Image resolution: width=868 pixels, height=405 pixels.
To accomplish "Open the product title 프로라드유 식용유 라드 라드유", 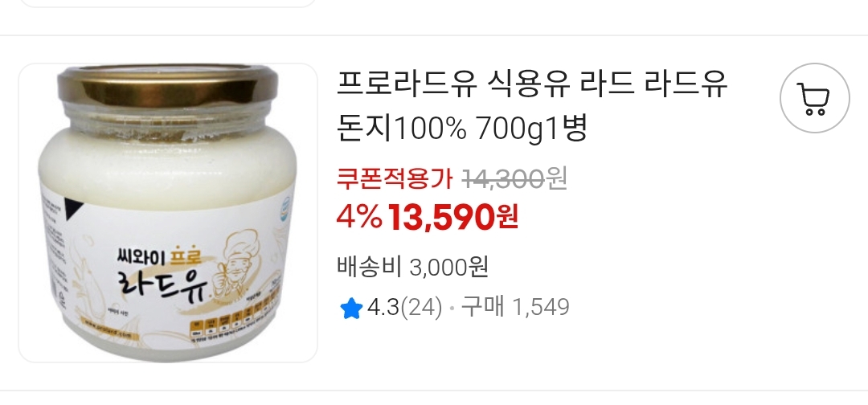I will click(532, 84).
